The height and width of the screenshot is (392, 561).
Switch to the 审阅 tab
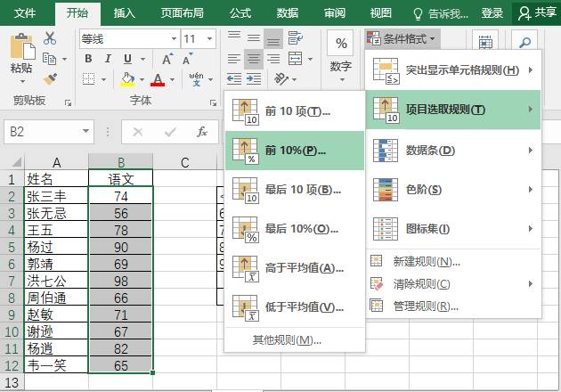pyautogui.click(x=335, y=13)
